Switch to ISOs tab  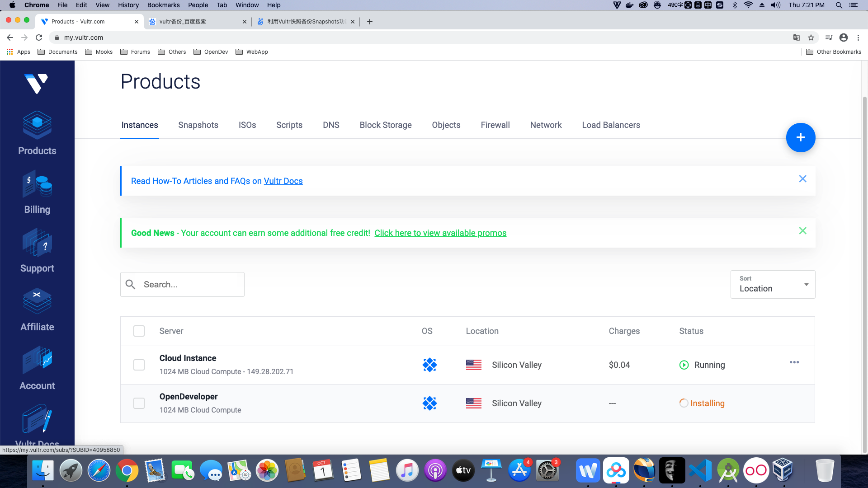pos(247,125)
